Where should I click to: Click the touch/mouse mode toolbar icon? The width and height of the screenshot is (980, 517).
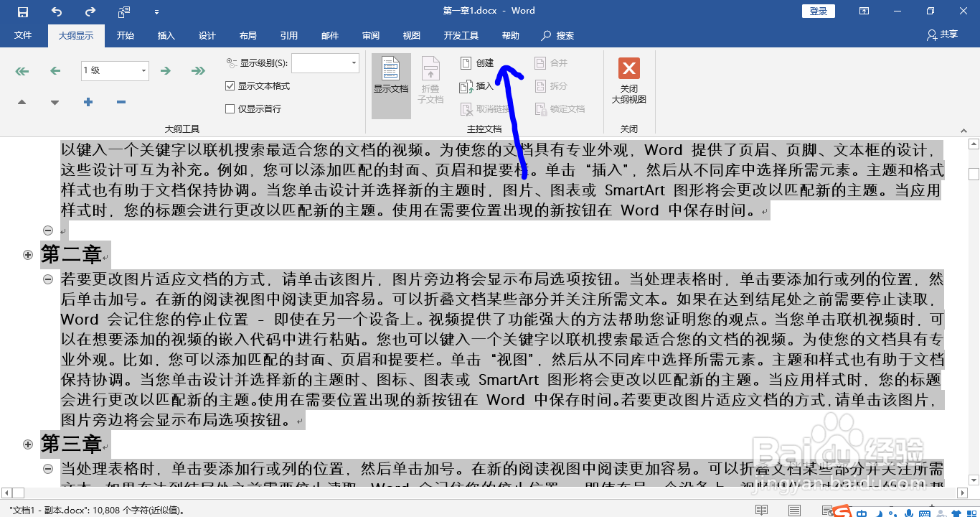click(x=124, y=11)
